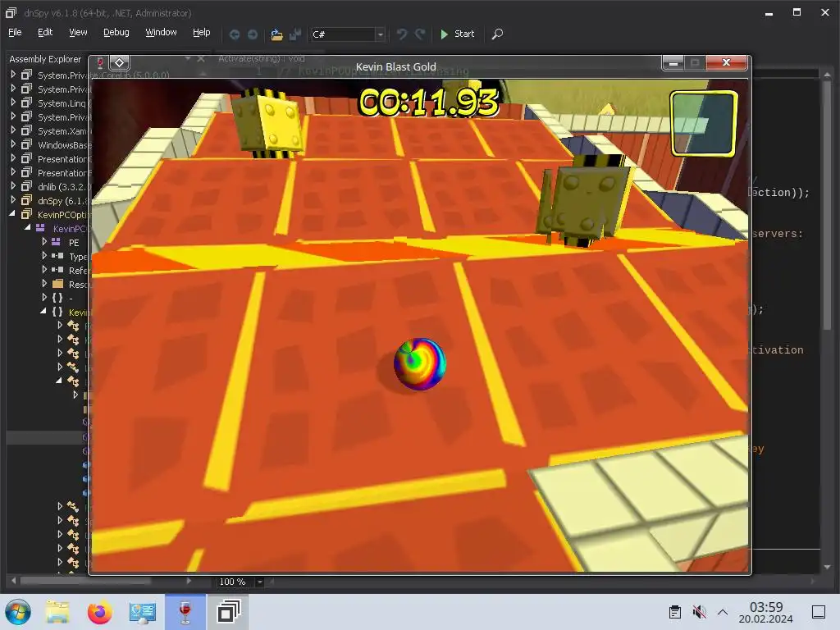Click the clipboard tray icon
Screen dimensions: 840x630
(x=675, y=612)
